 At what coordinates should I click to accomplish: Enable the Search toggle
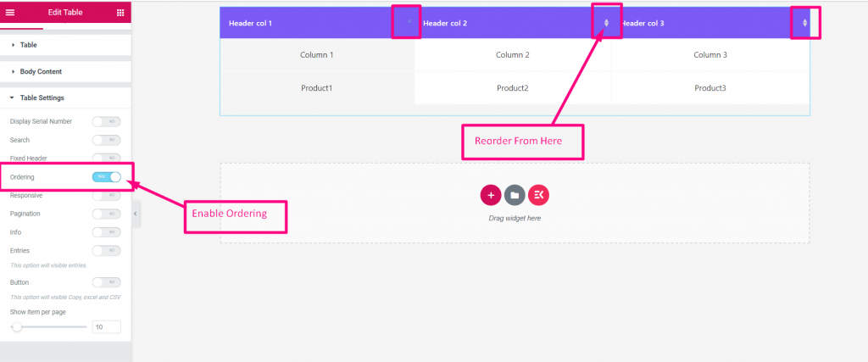click(x=106, y=140)
